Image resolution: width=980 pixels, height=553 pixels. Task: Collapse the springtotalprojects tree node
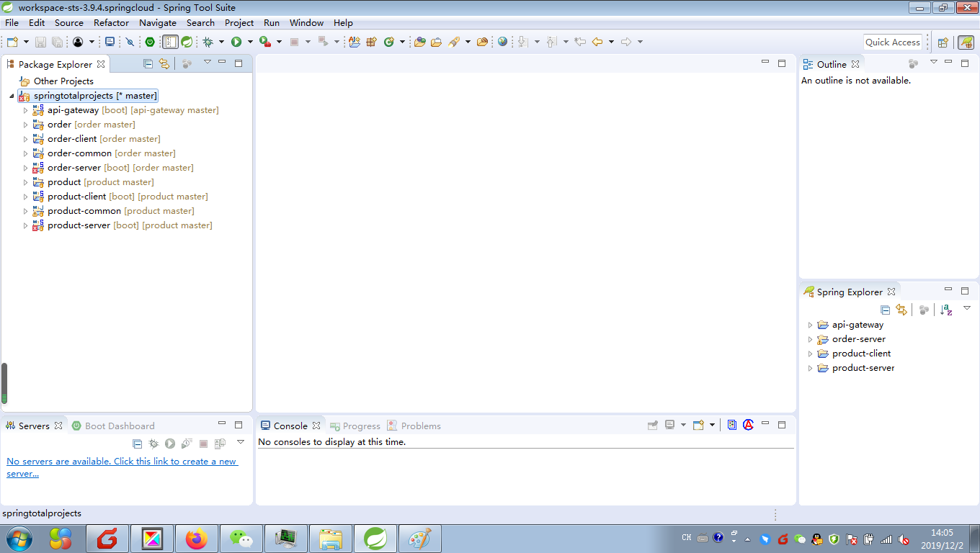(12, 96)
